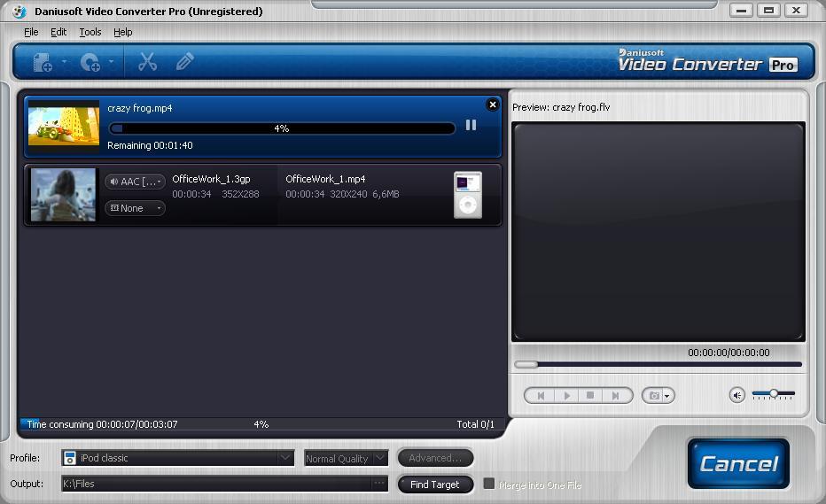Click the Total 0/1 status text
The width and height of the screenshot is (826, 504).
coord(475,424)
